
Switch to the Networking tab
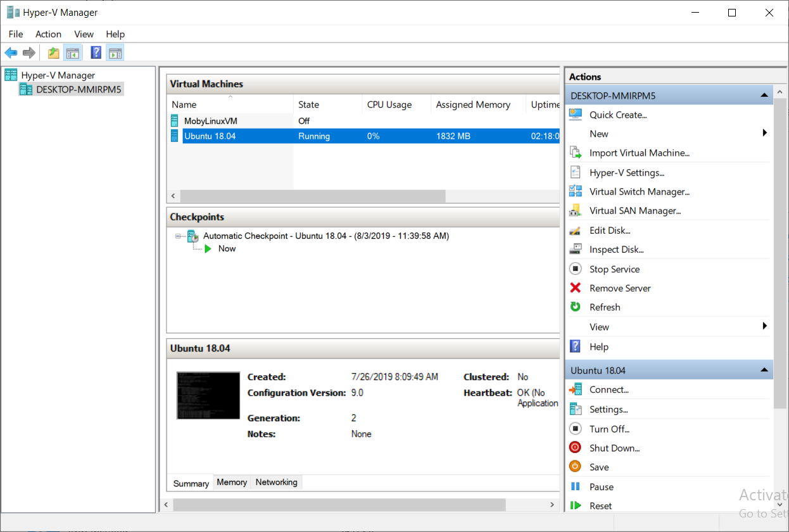pyautogui.click(x=277, y=483)
